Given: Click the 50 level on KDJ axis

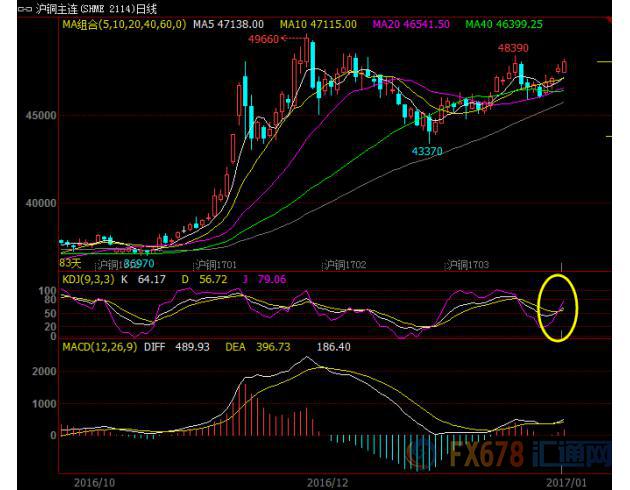Looking at the screenshot, I should pos(50,314).
